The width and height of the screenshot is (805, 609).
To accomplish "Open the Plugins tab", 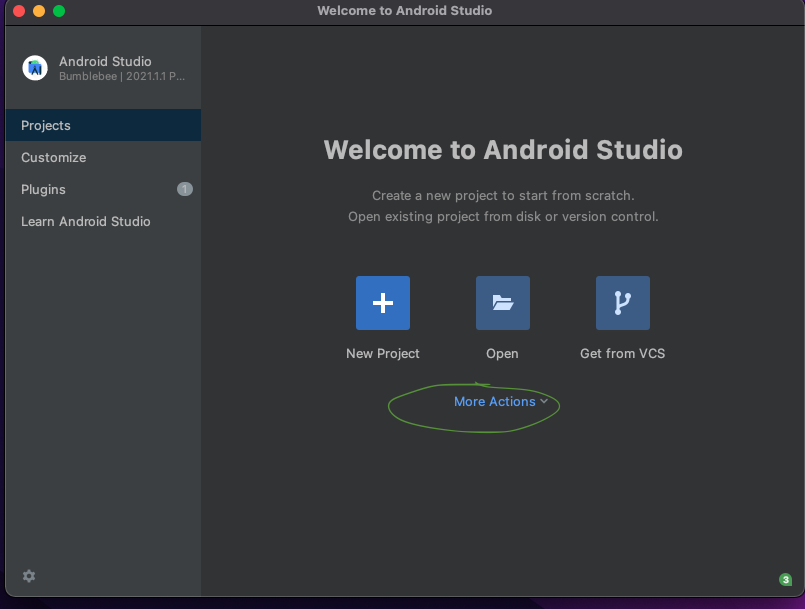I will pos(103,189).
